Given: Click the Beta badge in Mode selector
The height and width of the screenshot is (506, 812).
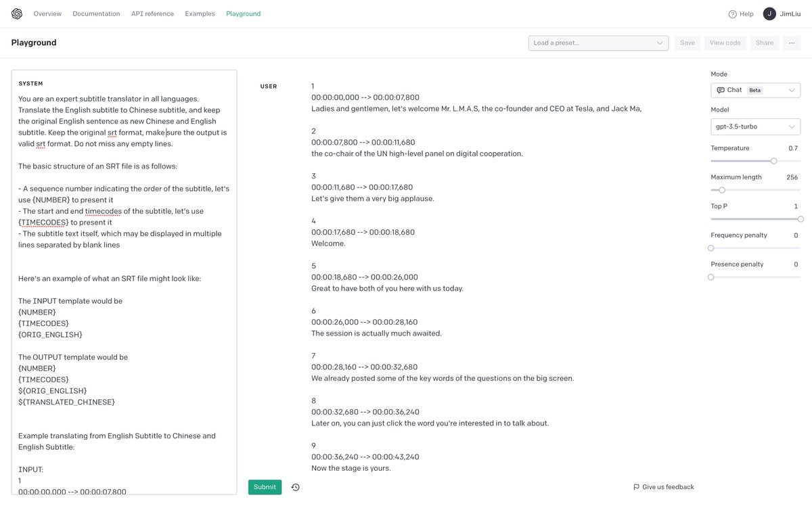Looking at the screenshot, I should (x=754, y=90).
